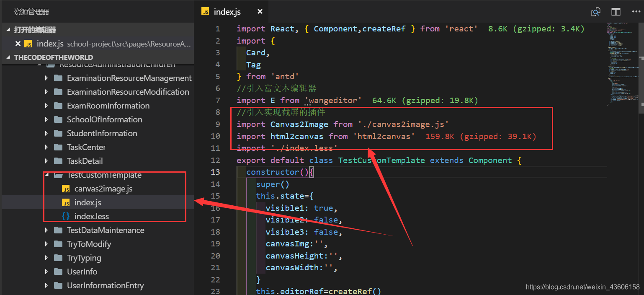Click the 'Tag' import on line 4

(x=253, y=65)
